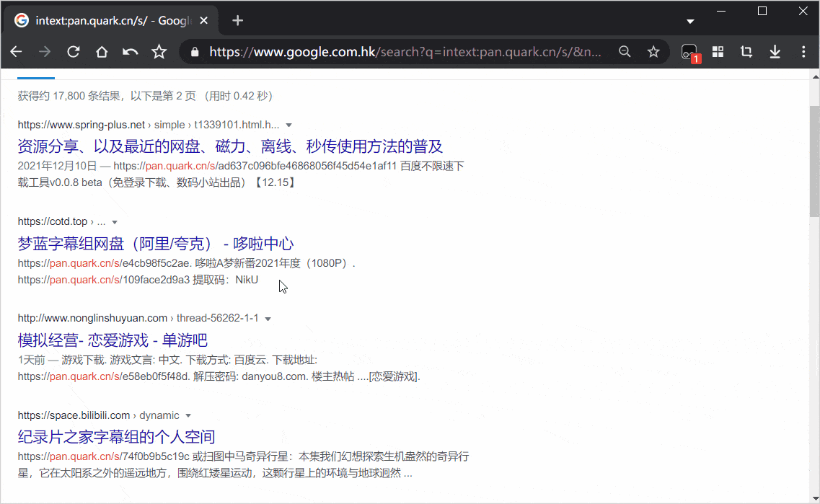This screenshot has height=504, width=820.
Task: Bookmark this page with address bar star
Action: (x=653, y=52)
